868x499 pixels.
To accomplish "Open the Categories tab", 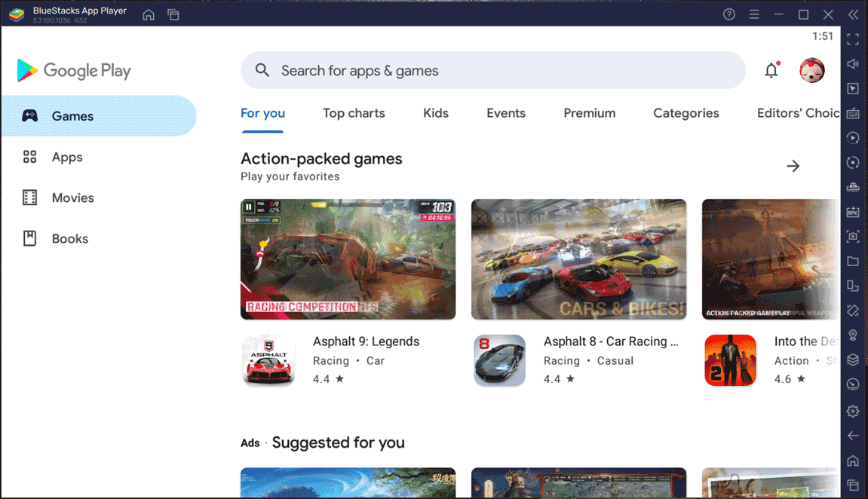I will [x=686, y=113].
